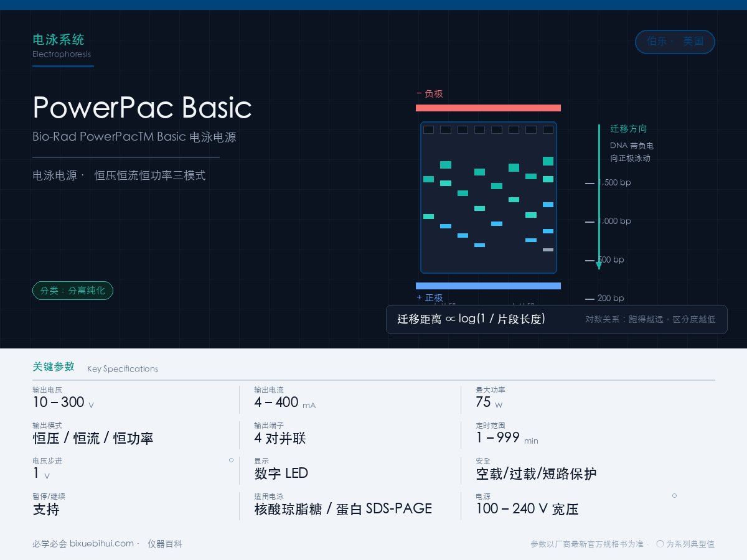This screenshot has width=747, height=560.
Task: Click the 对数关系：跑得越远，区分度越低 note
Action: pyautogui.click(x=651, y=319)
